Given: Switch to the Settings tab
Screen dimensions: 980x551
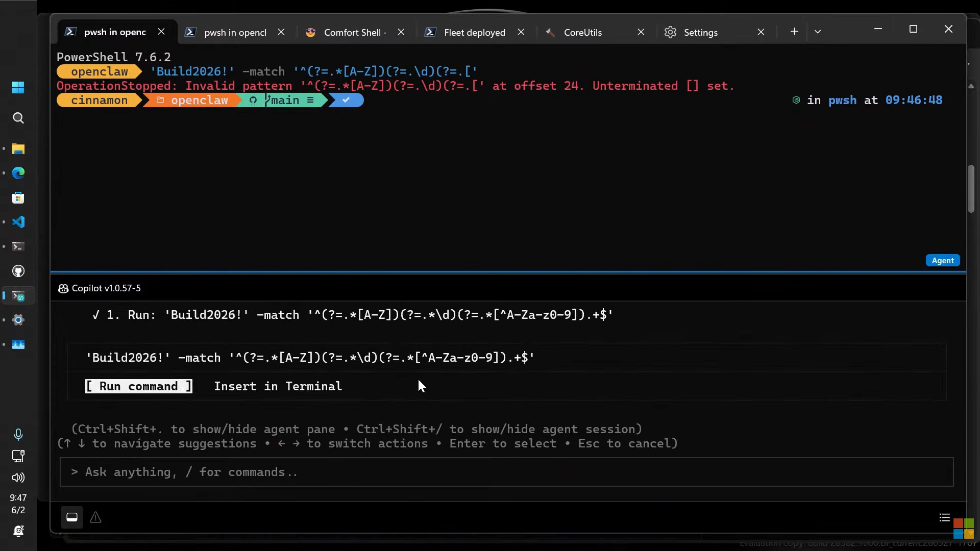Looking at the screenshot, I should [x=700, y=32].
